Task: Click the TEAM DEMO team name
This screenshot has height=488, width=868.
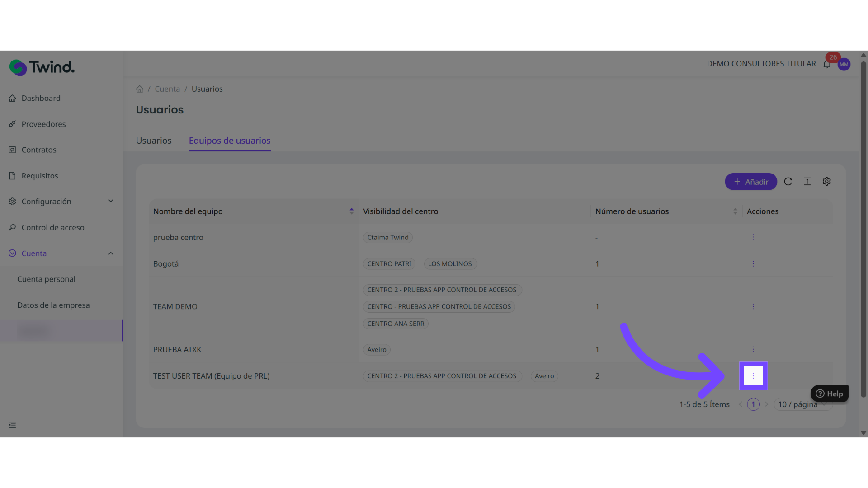Action: click(x=175, y=306)
